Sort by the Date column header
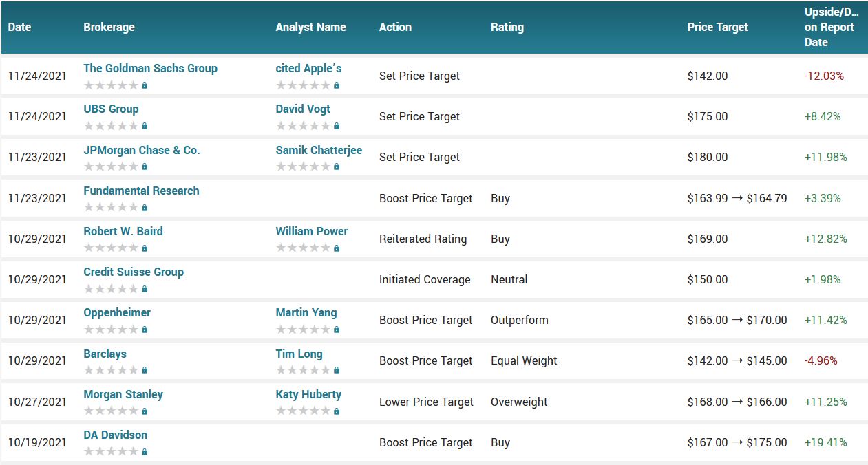868x465 pixels. 20,28
